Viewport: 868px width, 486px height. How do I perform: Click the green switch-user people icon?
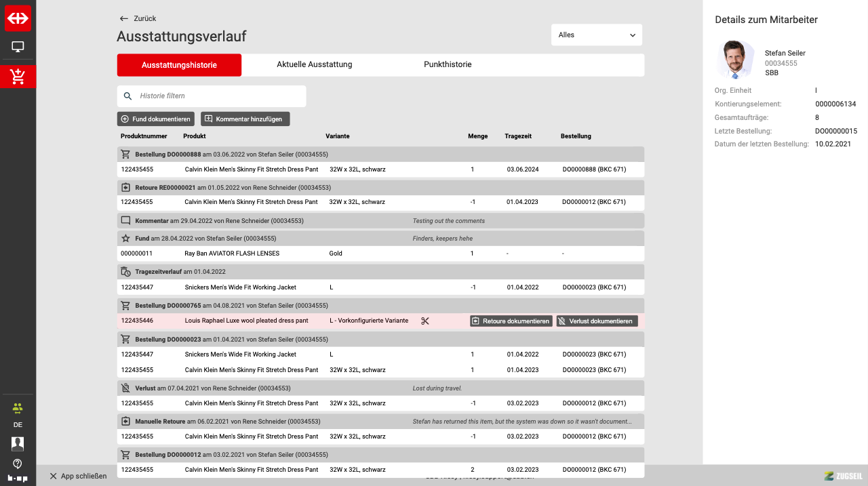(x=18, y=408)
